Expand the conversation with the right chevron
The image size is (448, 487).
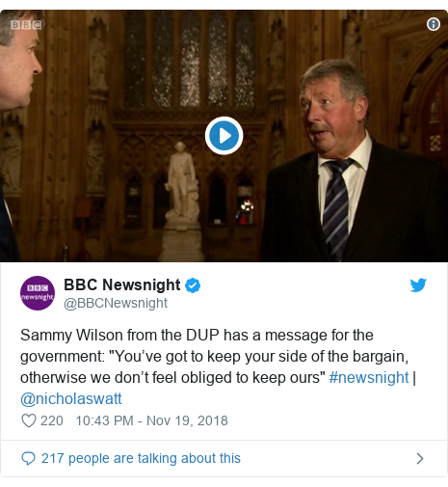point(420,458)
